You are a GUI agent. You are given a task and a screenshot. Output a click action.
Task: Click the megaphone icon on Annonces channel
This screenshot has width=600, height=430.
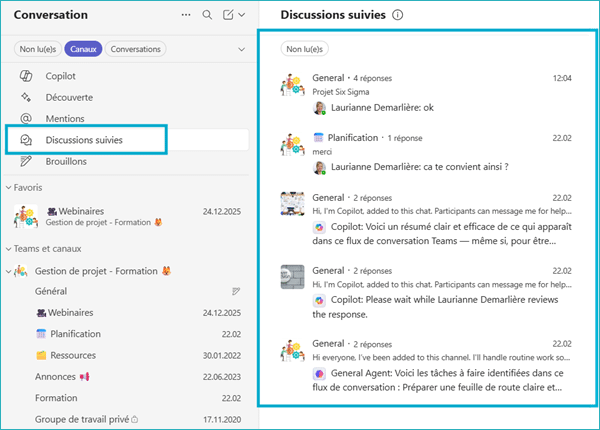click(x=85, y=377)
